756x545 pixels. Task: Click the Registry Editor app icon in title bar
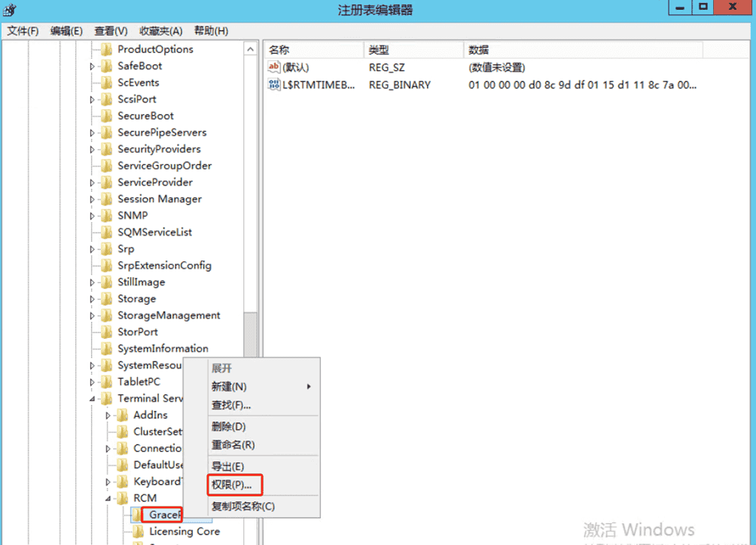click(10, 9)
